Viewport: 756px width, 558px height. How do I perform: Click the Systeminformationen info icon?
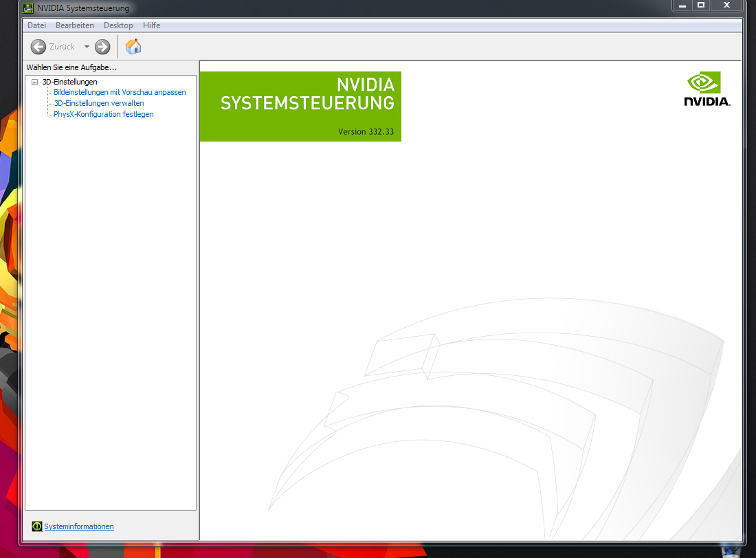click(36, 526)
